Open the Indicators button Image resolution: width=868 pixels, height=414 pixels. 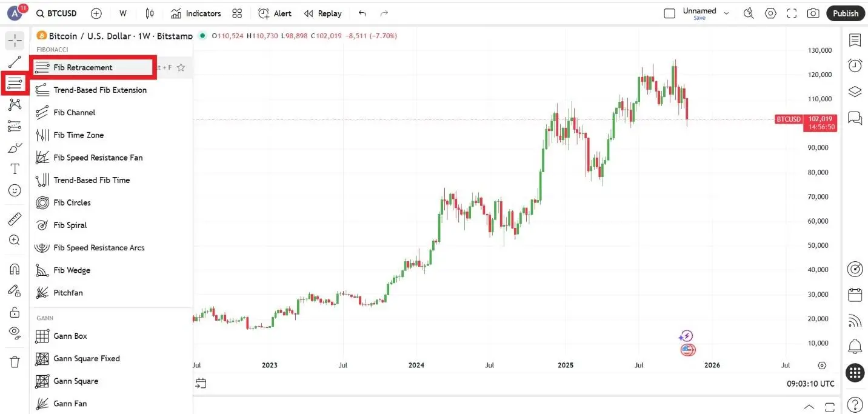click(x=196, y=13)
